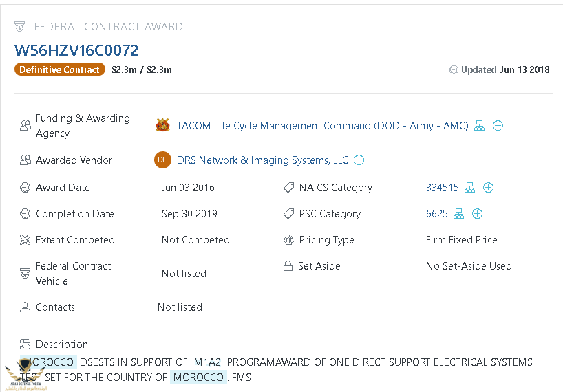Click the scales icon beside Pricing Type

click(x=288, y=239)
